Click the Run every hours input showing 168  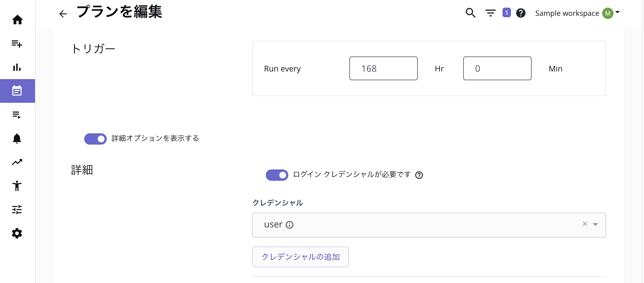coord(383,68)
